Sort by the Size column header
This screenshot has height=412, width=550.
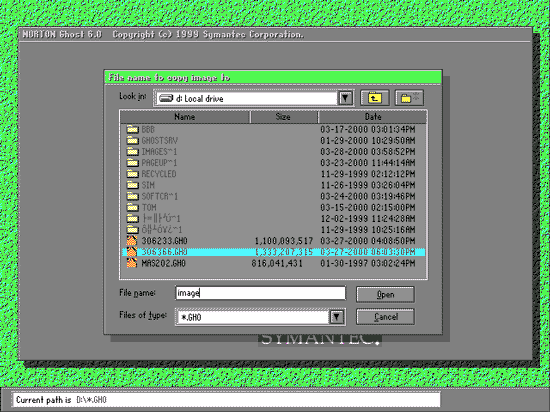pos(283,117)
